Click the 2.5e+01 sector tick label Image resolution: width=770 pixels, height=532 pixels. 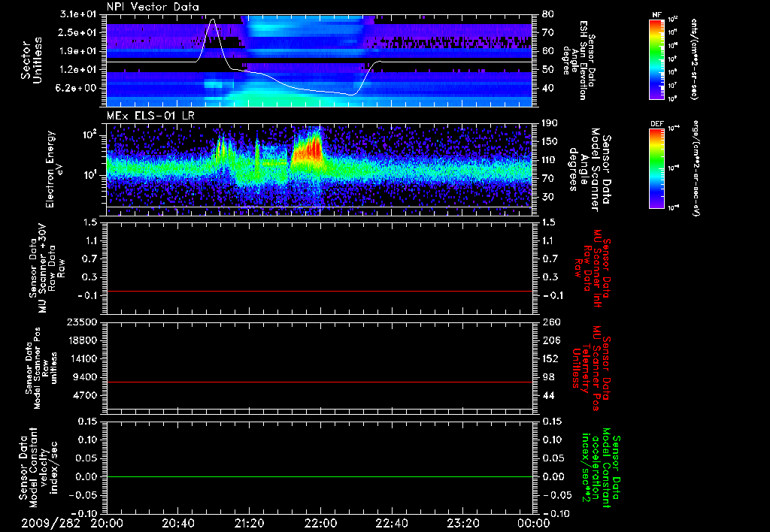point(78,32)
